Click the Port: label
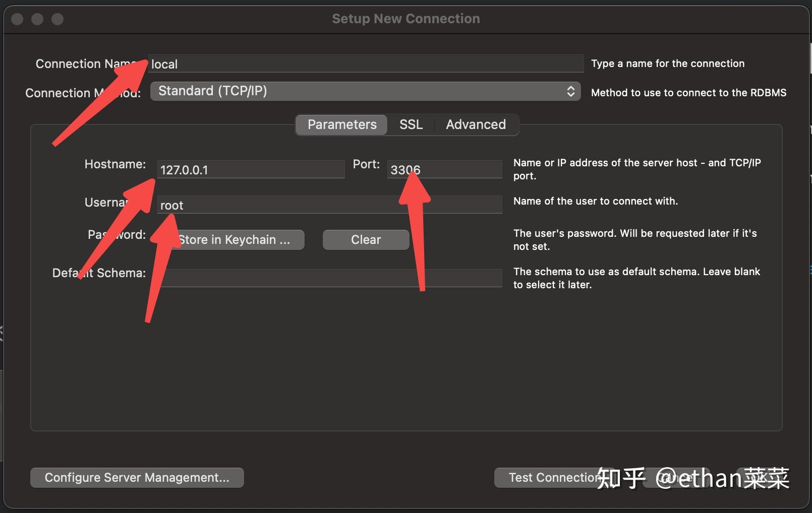The image size is (812, 513). 366,164
